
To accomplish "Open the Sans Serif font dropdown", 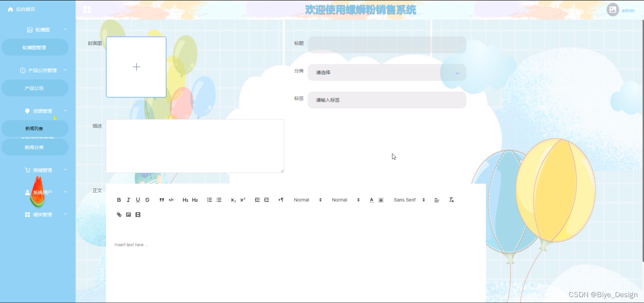I will pos(409,200).
